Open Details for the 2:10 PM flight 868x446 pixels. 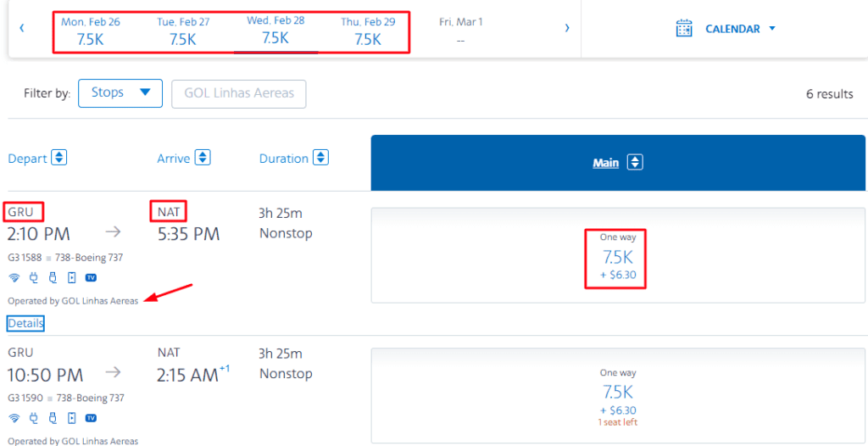(x=25, y=324)
